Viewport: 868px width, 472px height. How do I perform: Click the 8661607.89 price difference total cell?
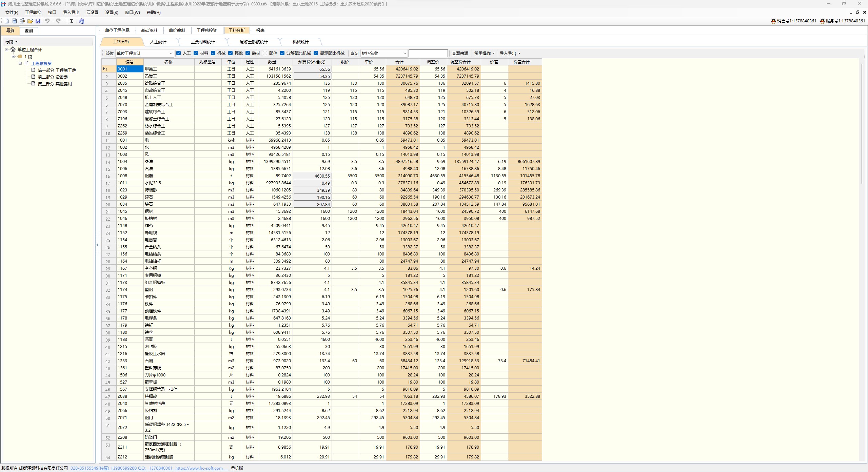pyautogui.click(x=525, y=162)
